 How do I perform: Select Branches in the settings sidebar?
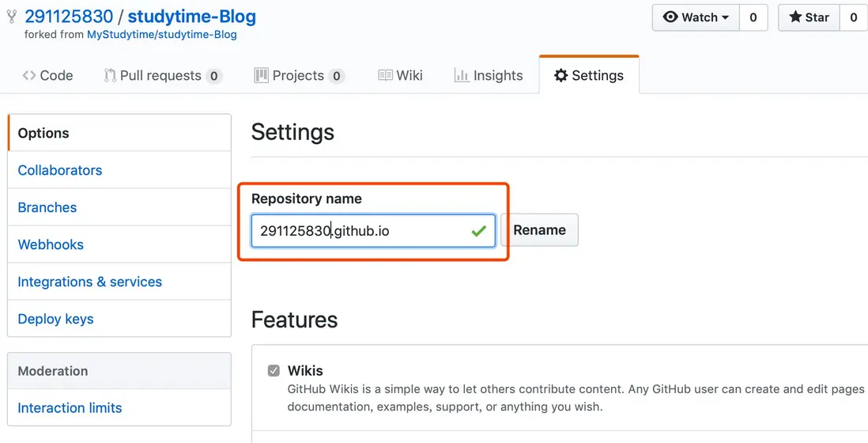tap(47, 207)
